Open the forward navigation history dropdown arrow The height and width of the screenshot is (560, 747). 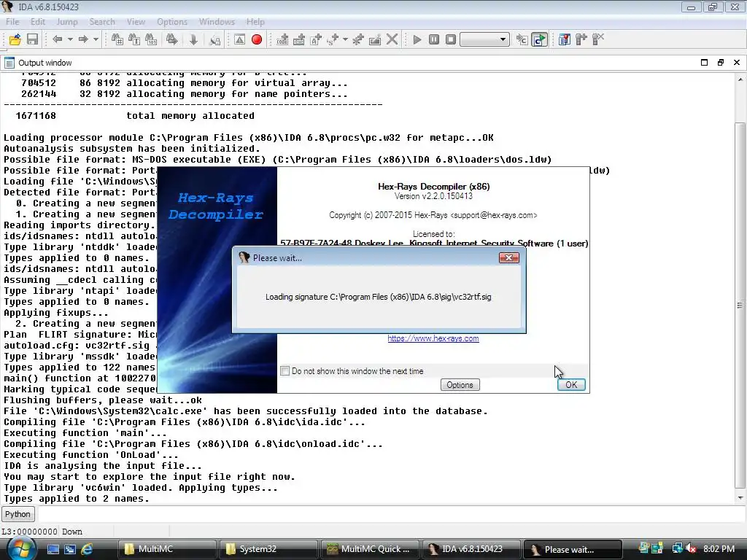tap(96, 39)
